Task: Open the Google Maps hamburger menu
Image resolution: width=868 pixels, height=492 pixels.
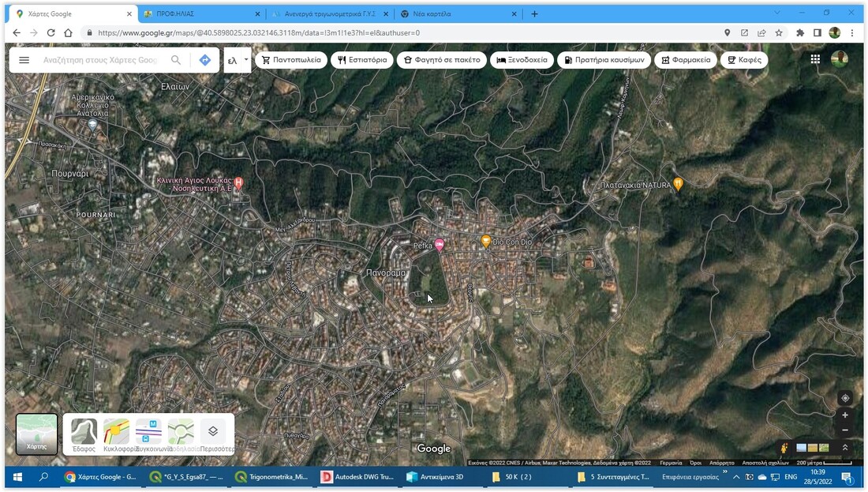Action: (x=24, y=60)
